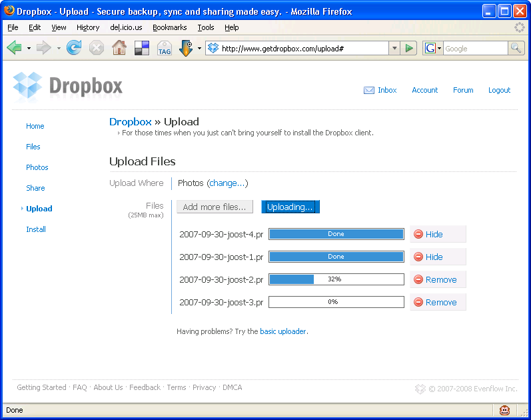Click the Google search input field
The width and height of the screenshot is (531, 420).
(476, 49)
